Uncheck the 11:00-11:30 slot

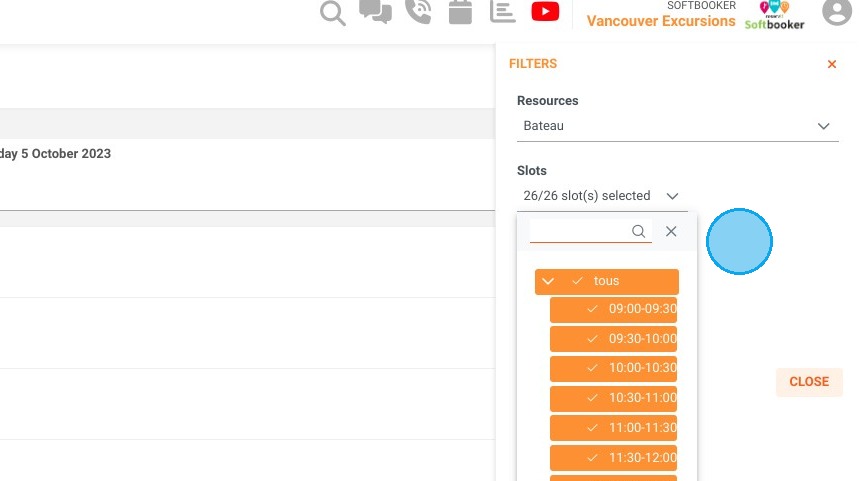[x=613, y=428]
